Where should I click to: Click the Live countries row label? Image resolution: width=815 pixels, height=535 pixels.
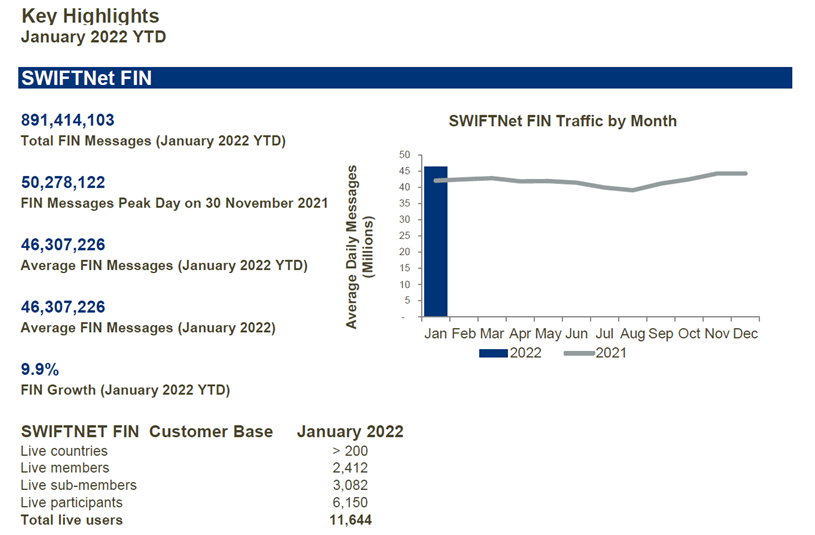tap(64, 451)
